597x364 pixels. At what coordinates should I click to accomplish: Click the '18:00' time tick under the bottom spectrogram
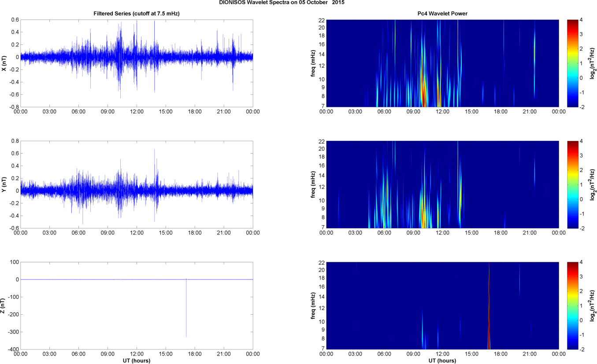[501, 353]
